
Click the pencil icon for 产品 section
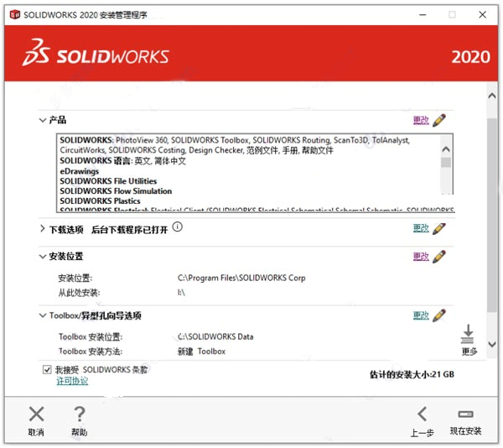(x=439, y=120)
